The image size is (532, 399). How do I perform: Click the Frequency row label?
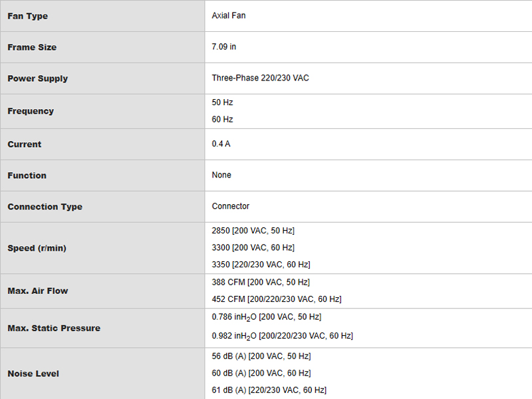[x=31, y=111]
